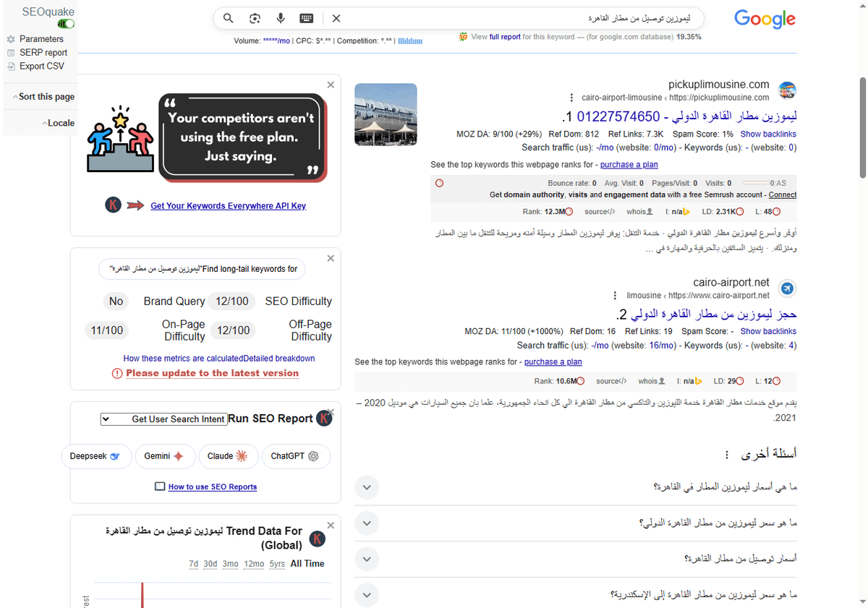
Task: Switch trend data range to 5yrs
Action: pos(277,564)
